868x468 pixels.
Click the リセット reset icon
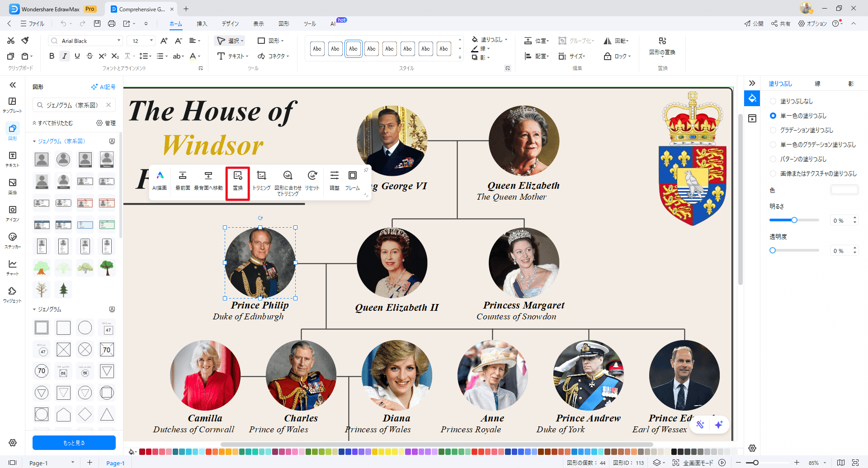pos(312,180)
